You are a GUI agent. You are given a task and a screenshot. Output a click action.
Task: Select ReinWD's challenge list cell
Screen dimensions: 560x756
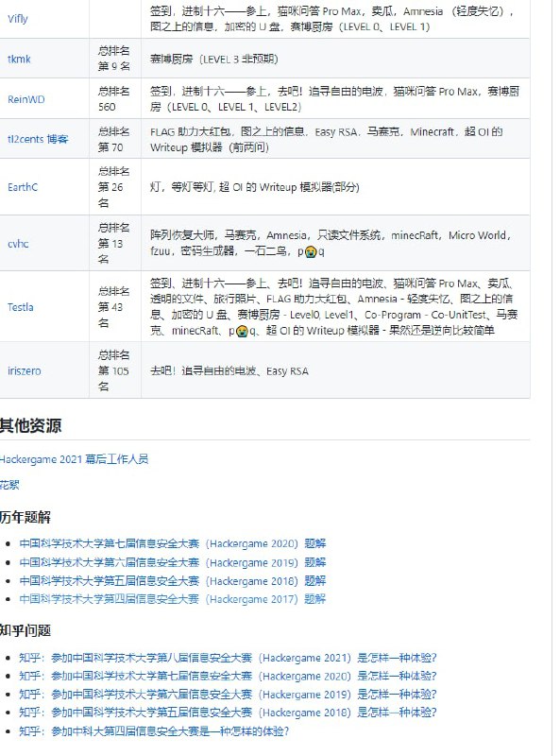[x=335, y=99]
